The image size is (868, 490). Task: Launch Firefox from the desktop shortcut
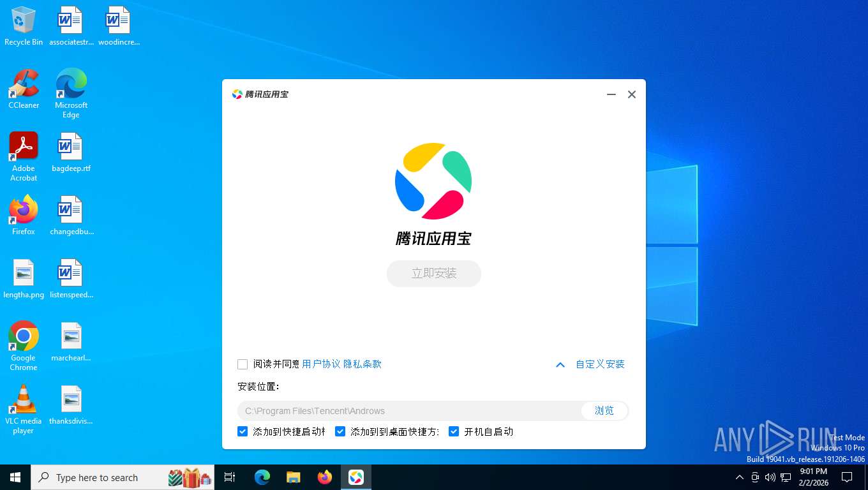[24, 216]
